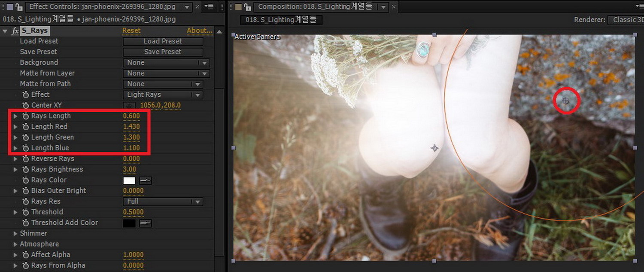Toggle the Rays Res stopwatch
Screen dimensions: 644x272
[25, 202]
